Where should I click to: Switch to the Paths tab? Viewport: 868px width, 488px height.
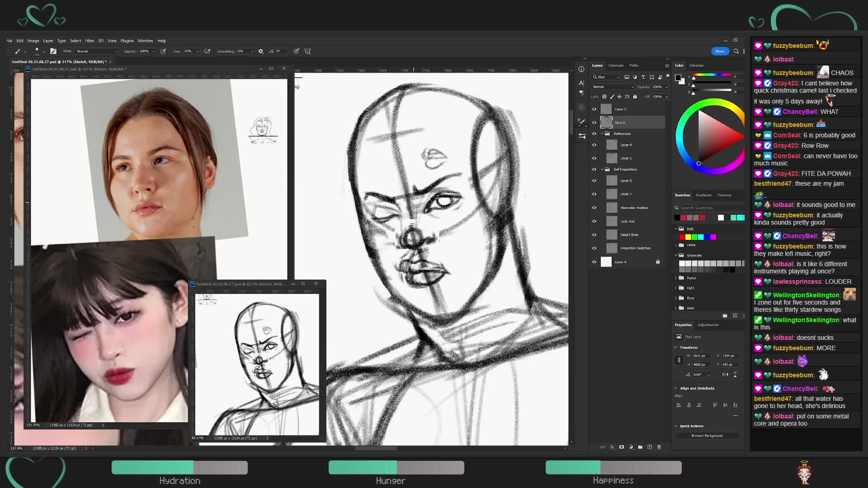pos(634,66)
